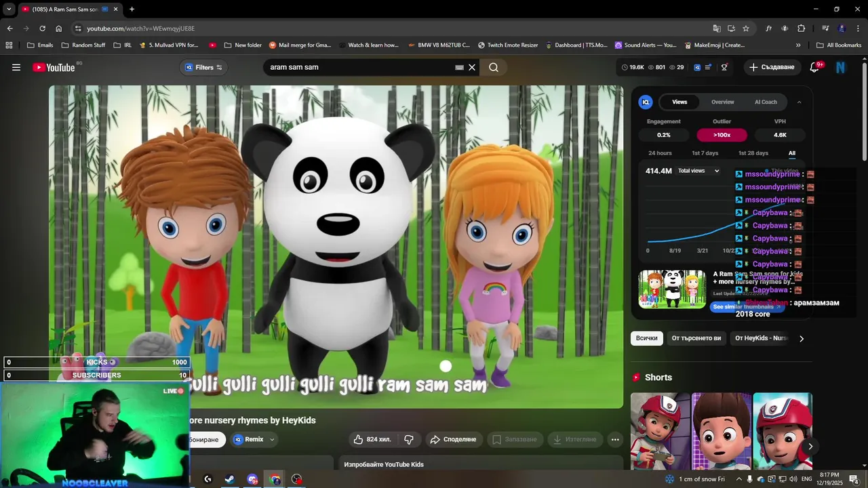The height and width of the screenshot is (488, 868).
Task: Open the All Bookmarks folder
Action: pos(839,45)
